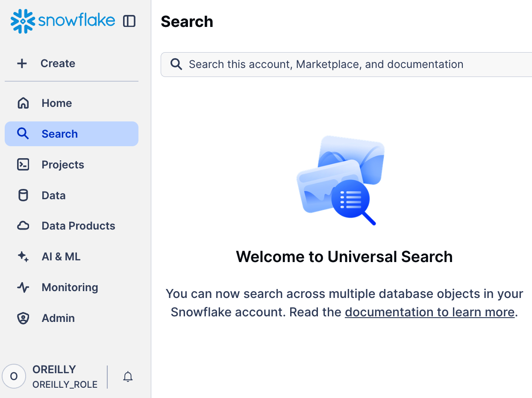Open the AI & ML section
The width and height of the screenshot is (532, 398).
[71, 256]
